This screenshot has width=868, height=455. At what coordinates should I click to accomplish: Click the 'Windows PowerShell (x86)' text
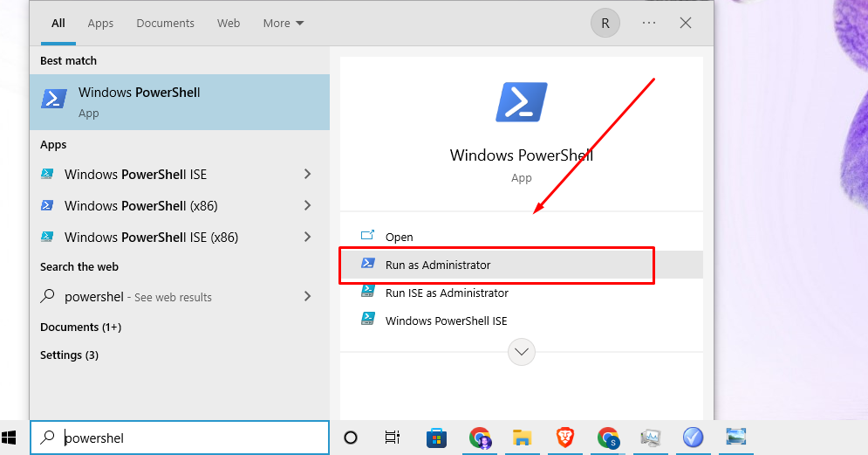click(x=141, y=205)
